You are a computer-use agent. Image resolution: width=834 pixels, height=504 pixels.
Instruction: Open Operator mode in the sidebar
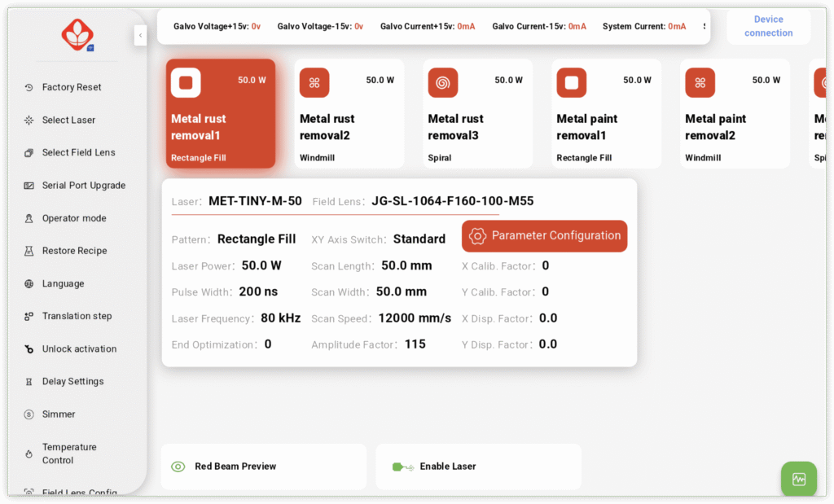point(73,218)
